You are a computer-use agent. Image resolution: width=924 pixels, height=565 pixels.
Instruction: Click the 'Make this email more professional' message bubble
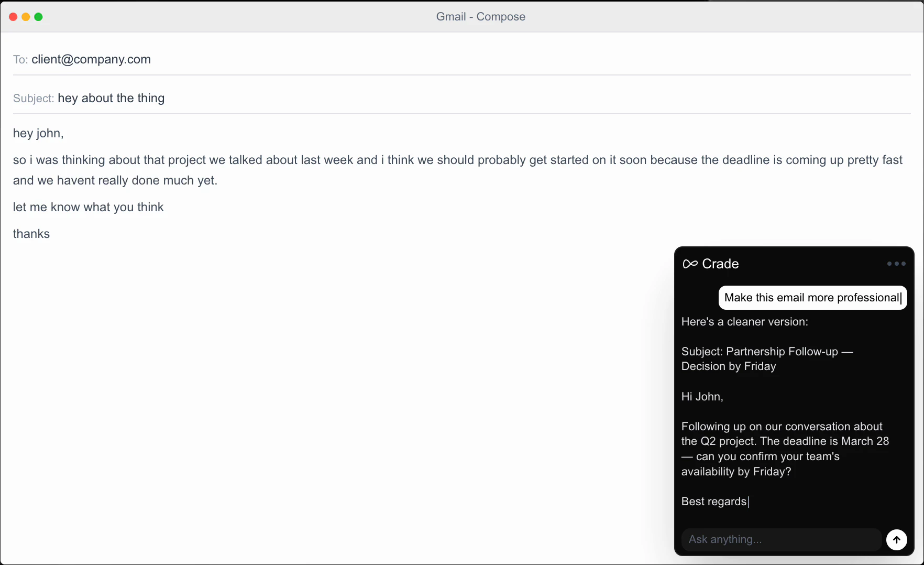pos(812,298)
